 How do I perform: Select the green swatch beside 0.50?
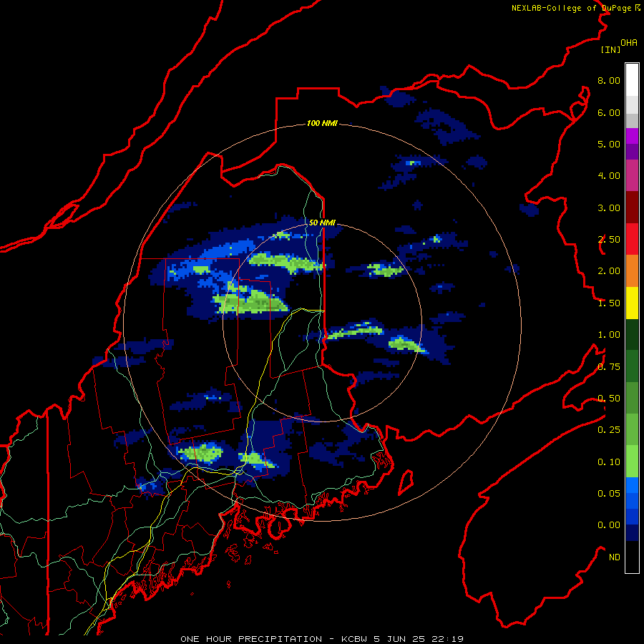632,398
